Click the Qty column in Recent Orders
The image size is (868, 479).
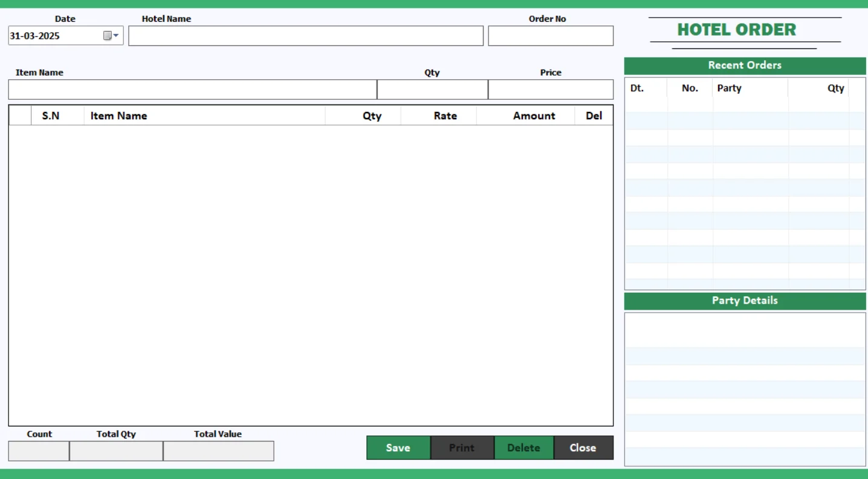pos(818,88)
